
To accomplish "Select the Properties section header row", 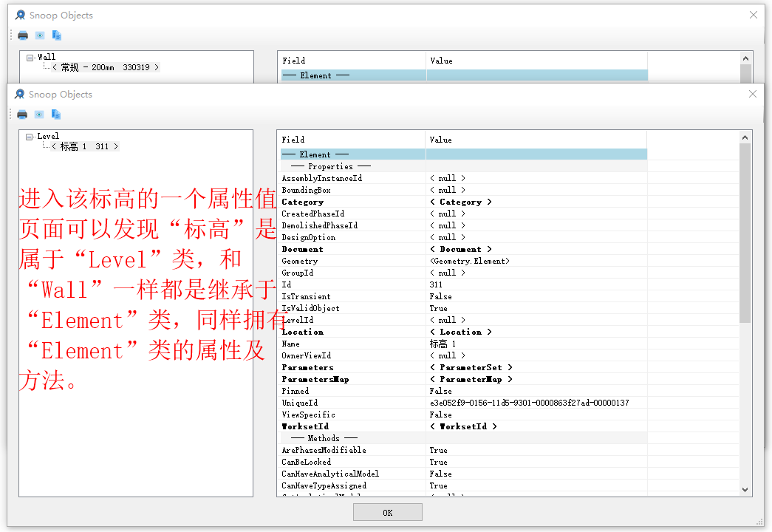I will [x=464, y=166].
